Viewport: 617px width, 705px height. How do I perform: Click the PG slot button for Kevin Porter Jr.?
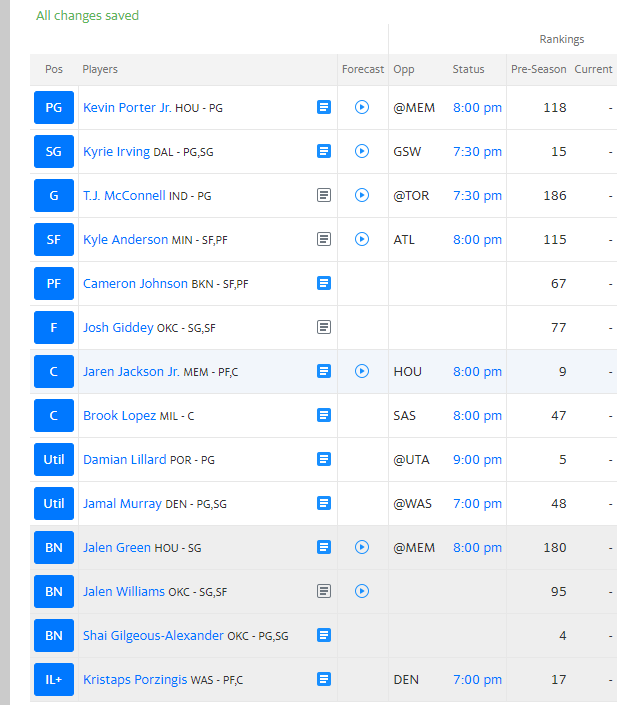tap(54, 107)
